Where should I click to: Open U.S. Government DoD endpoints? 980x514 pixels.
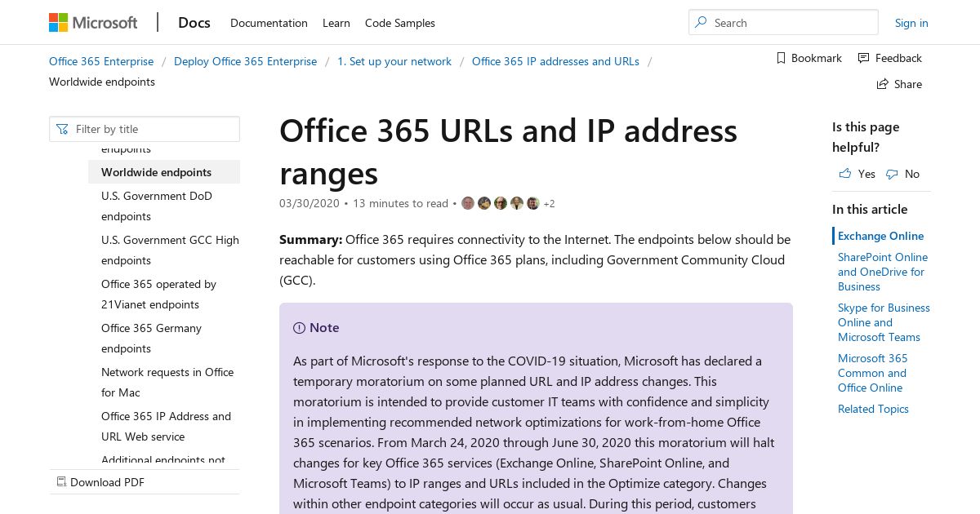(x=157, y=206)
